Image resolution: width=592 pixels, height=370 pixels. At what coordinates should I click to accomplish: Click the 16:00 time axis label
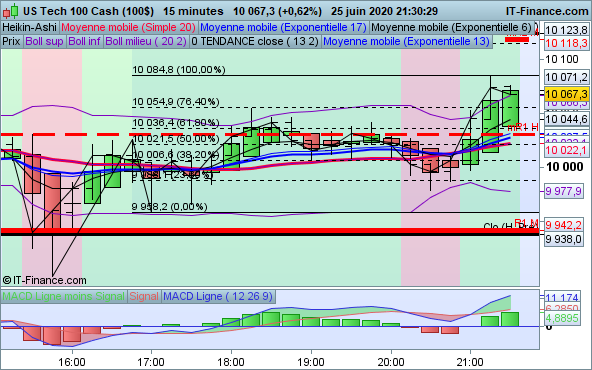pos(72,362)
